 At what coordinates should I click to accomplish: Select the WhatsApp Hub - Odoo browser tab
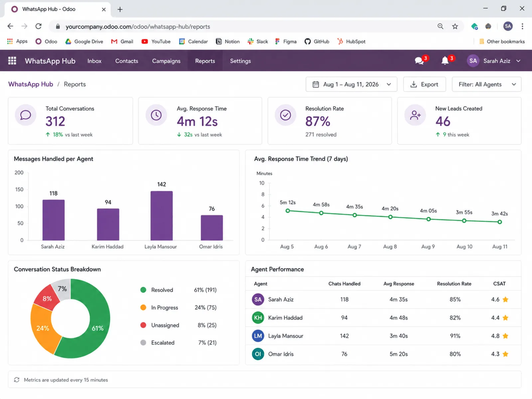pyautogui.click(x=57, y=9)
